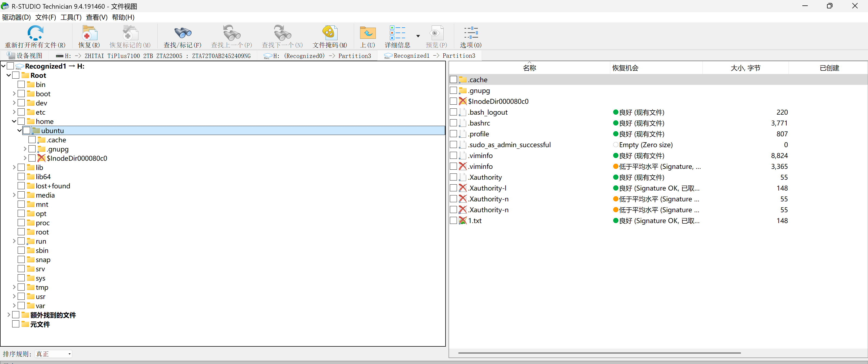Enable the etc folder checkbox in tree
The image size is (868, 364).
click(21, 112)
